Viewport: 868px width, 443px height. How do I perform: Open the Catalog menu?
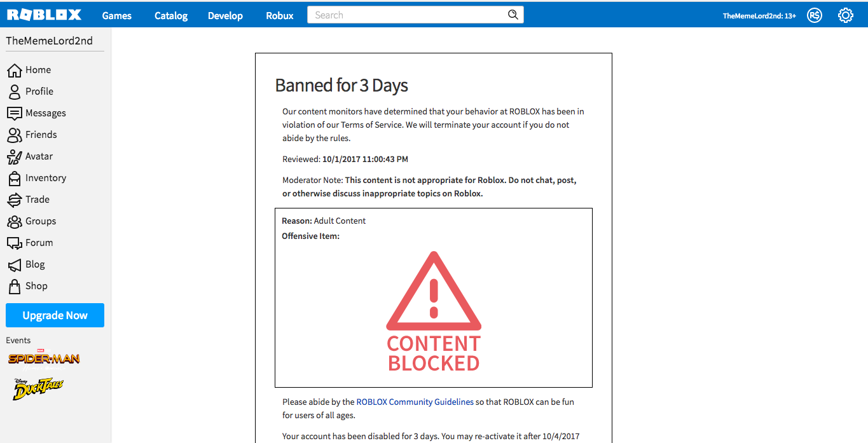pyautogui.click(x=171, y=15)
